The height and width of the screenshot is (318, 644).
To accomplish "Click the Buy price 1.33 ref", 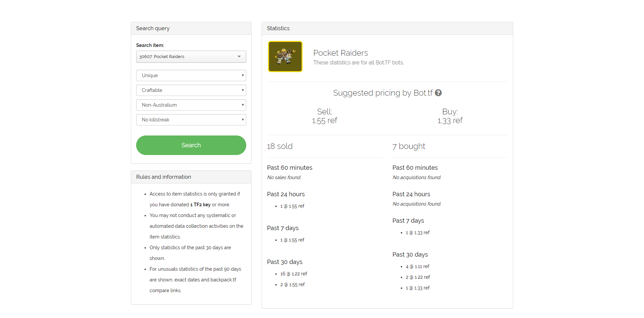I will (450, 121).
